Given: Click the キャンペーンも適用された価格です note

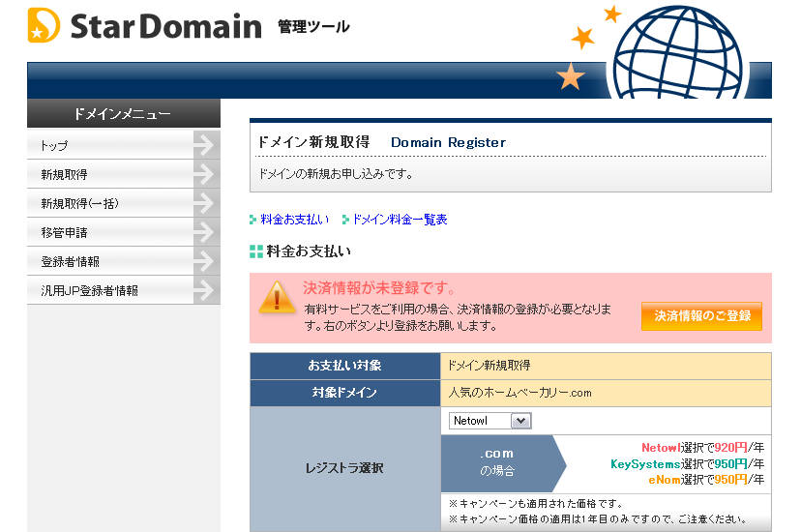Looking at the screenshot, I should [x=536, y=504].
